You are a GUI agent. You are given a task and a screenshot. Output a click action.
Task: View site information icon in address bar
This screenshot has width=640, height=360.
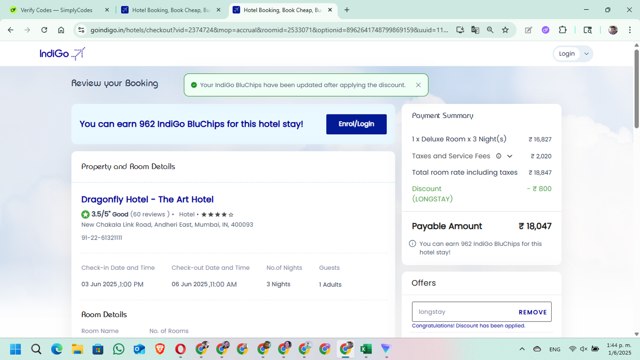click(81, 30)
